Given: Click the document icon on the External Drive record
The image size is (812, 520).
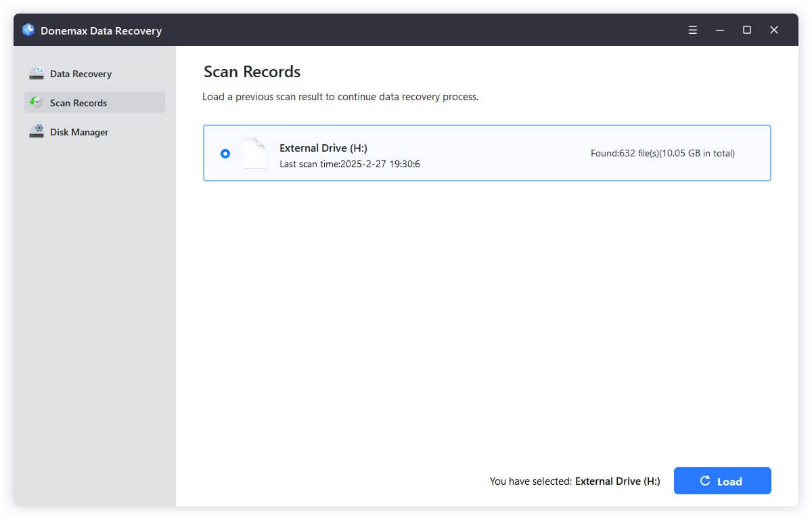Looking at the screenshot, I should click(x=254, y=154).
